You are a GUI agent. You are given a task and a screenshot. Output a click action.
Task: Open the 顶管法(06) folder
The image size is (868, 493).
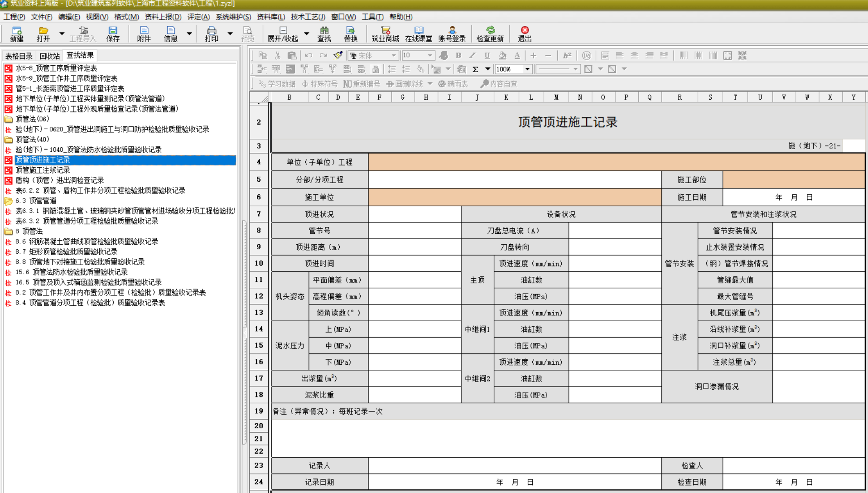click(32, 119)
